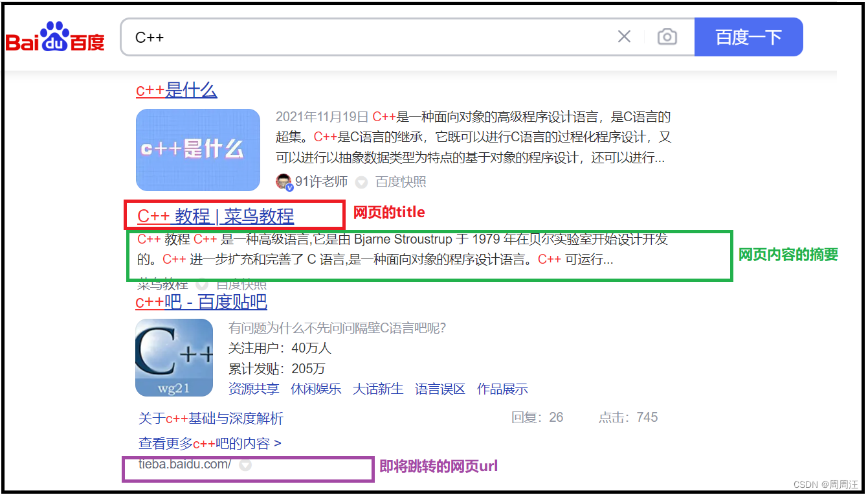This screenshot has width=868, height=495.
Task: Click the 91许老师 author avatar
Action: pyautogui.click(x=284, y=182)
